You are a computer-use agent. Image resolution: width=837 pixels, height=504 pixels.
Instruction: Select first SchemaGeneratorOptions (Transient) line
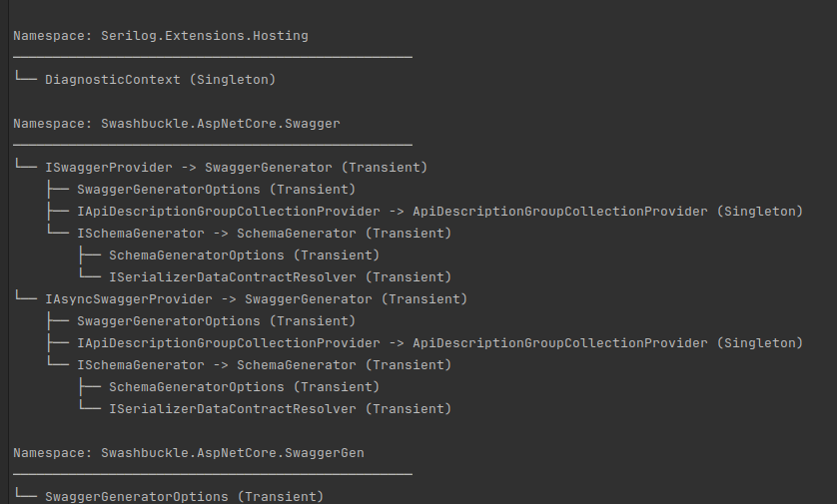[244, 254]
